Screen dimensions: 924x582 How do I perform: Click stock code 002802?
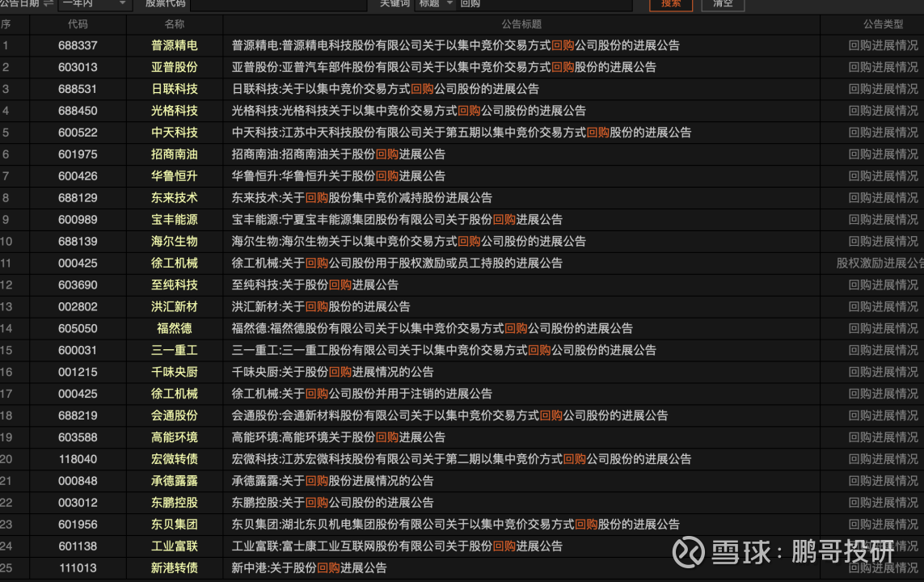78,307
